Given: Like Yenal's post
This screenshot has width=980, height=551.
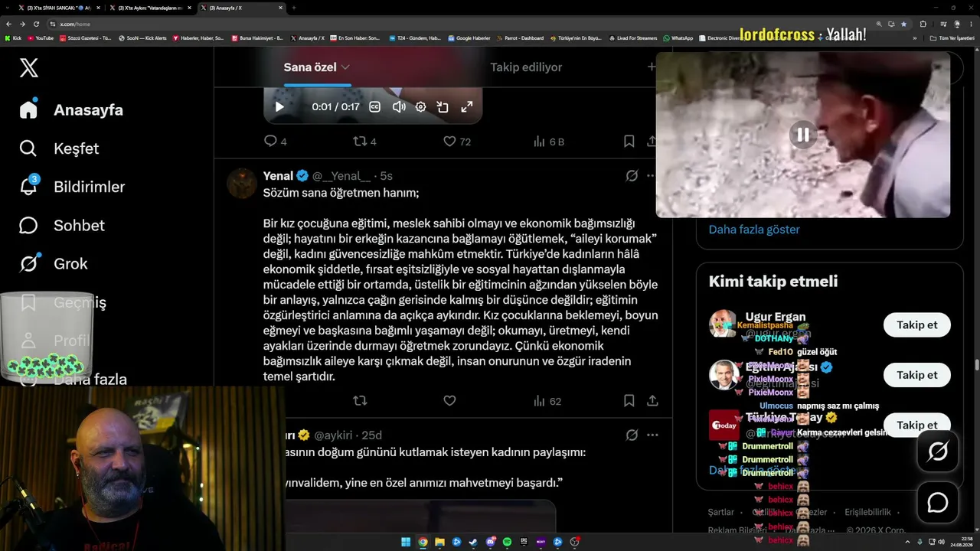Looking at the screenshot, I should click(449, 400).
